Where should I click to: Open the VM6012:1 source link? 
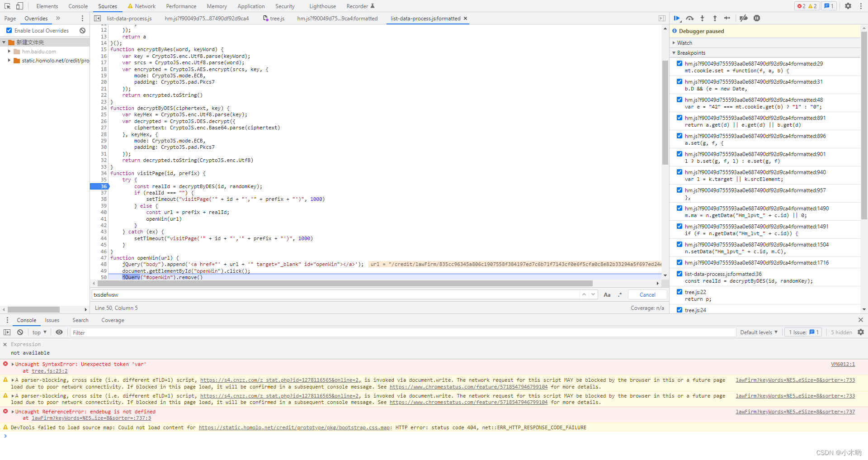[843, 364]
